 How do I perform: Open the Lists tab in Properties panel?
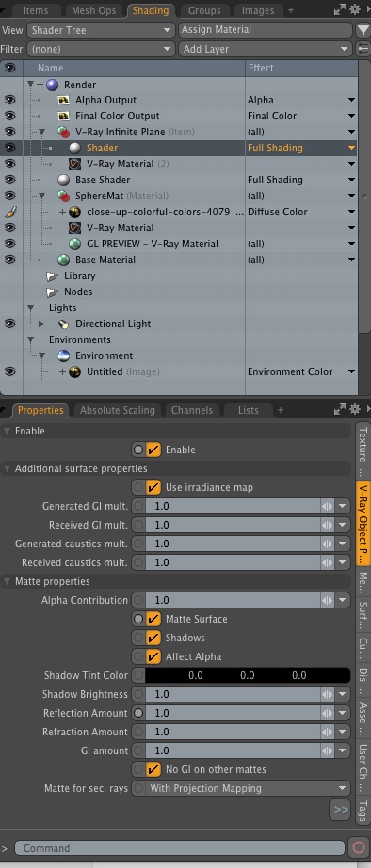pyautogui.click(x=248, y=410)
